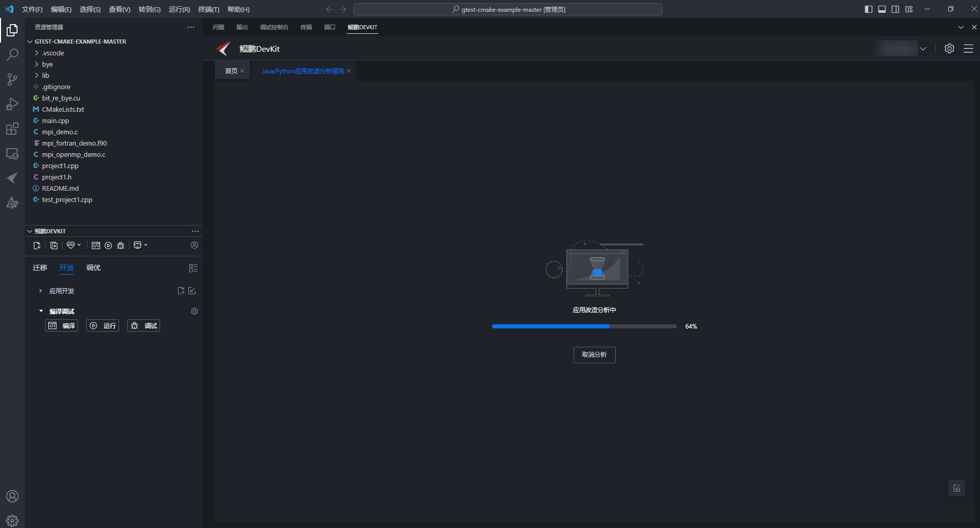Click the analysis progress bar
980x528 pixels.
(x=584, y=326)
